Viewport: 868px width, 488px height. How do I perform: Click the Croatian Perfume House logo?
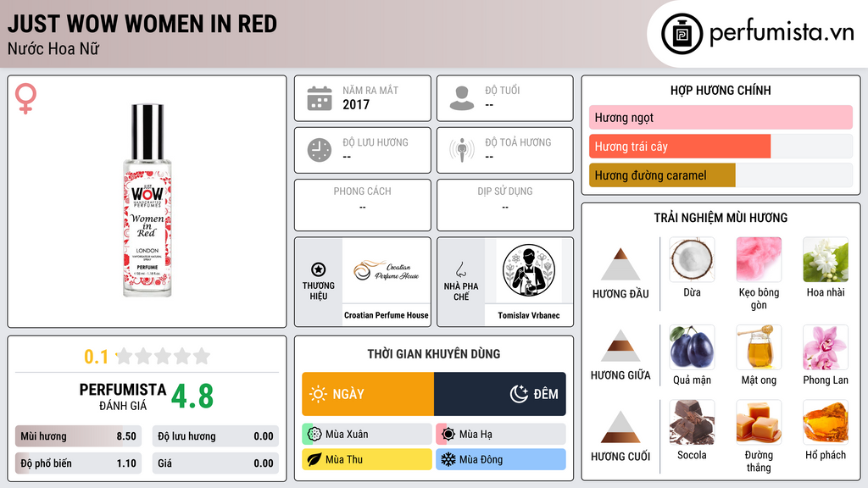387,270
